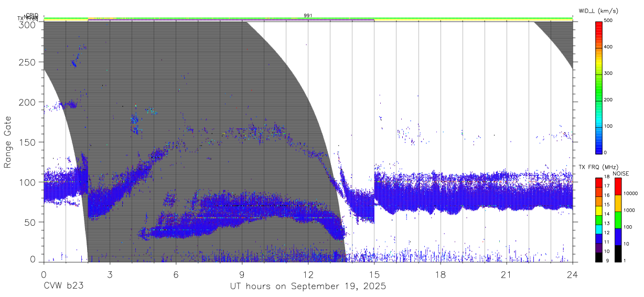Screen dimensions: 644x297
Task: Click the '300' Range Gate axis tick label
Action: click(28, 24)
